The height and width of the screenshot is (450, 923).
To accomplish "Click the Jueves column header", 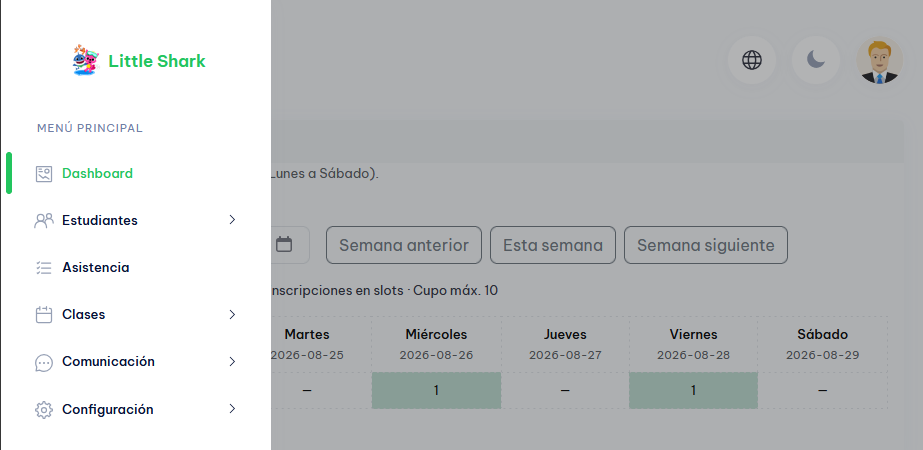I will click(x=565, y=335).
